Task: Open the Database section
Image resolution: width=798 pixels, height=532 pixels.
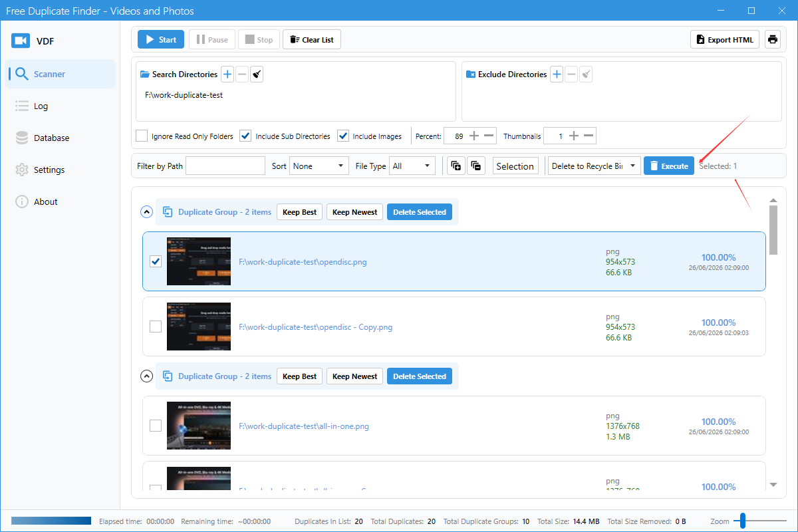Action: coord(61,138)
